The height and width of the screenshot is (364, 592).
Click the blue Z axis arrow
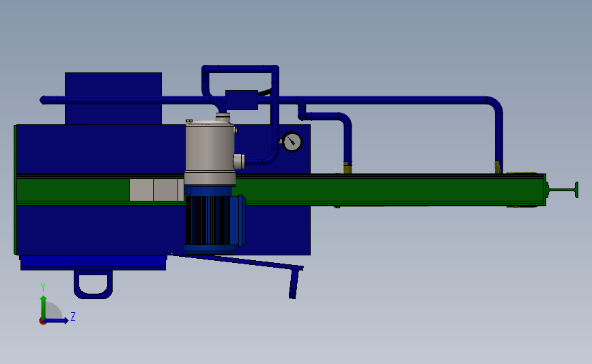pyautogui.click(x=57, y=321)
